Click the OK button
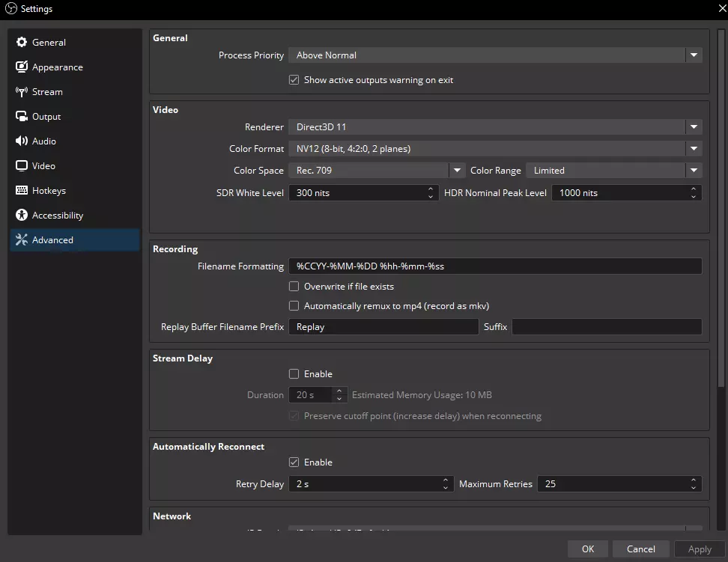This screenshot has width=728, height=562. pyautogui.click(x=588, y=549)
